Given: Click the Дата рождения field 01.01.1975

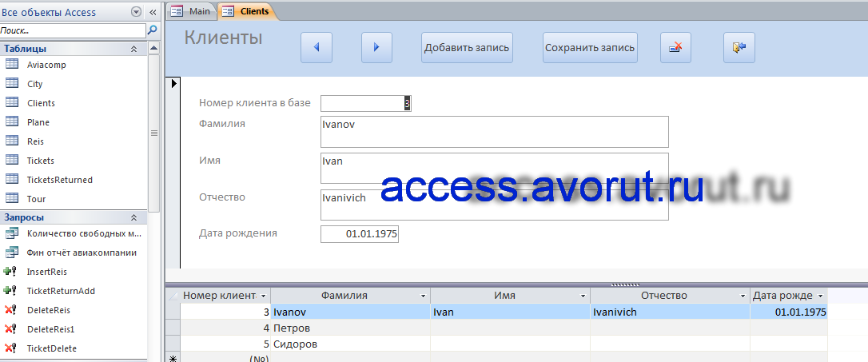Looking at the screenshot, I should point(359,233).
